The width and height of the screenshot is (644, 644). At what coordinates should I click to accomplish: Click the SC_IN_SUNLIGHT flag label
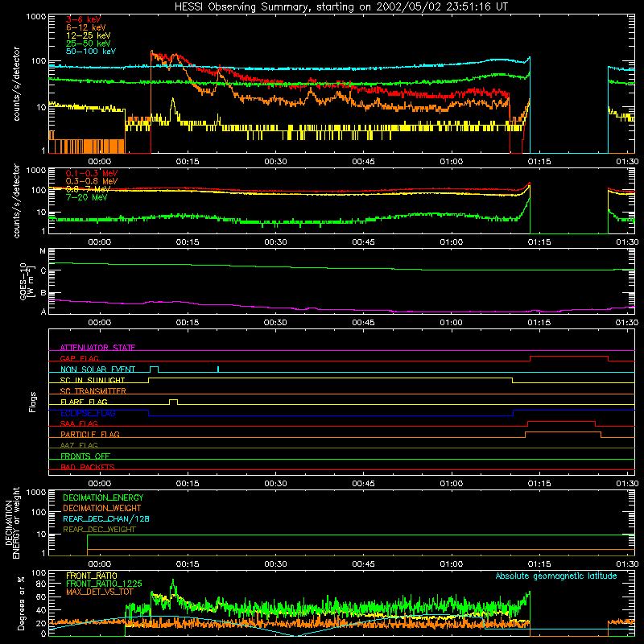[x=93, y=380]
